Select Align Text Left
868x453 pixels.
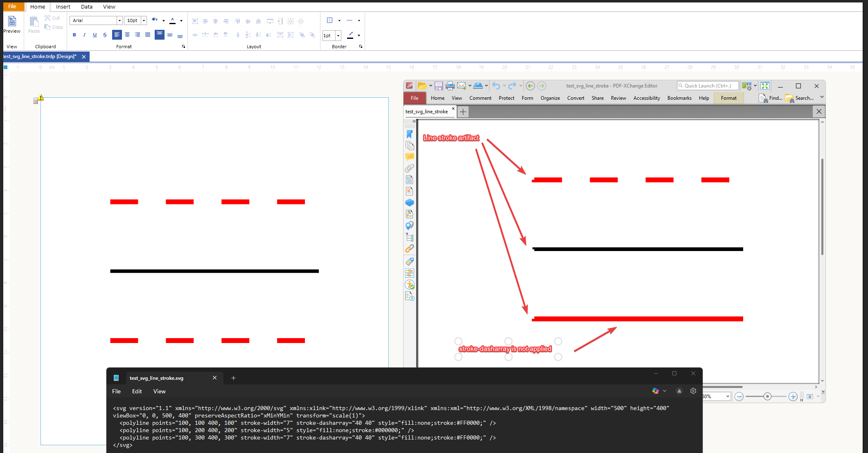pyautogui.click(x=117, y=35)
